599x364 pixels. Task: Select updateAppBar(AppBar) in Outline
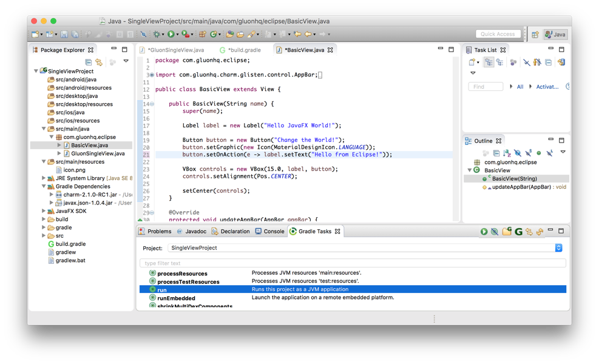(x=521, y=187)
